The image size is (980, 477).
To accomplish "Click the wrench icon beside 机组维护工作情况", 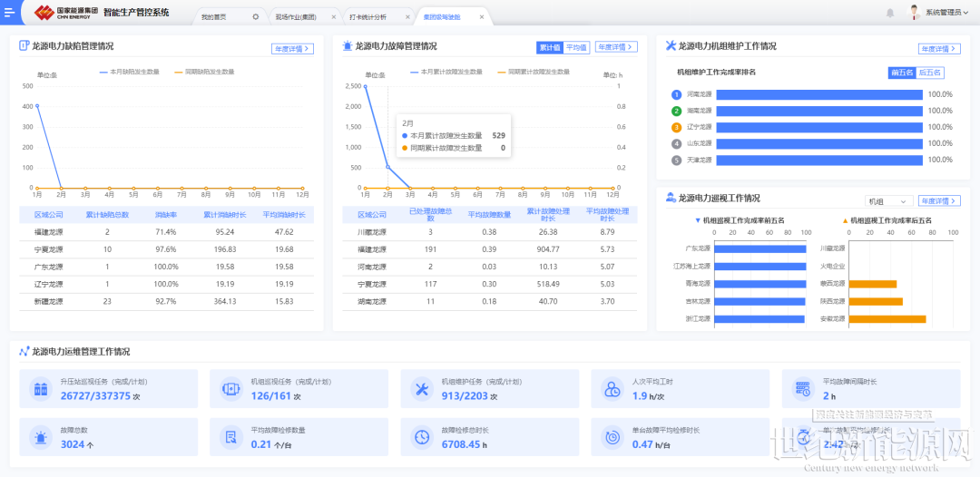I will pyautogui.click(x=671, y=45).
